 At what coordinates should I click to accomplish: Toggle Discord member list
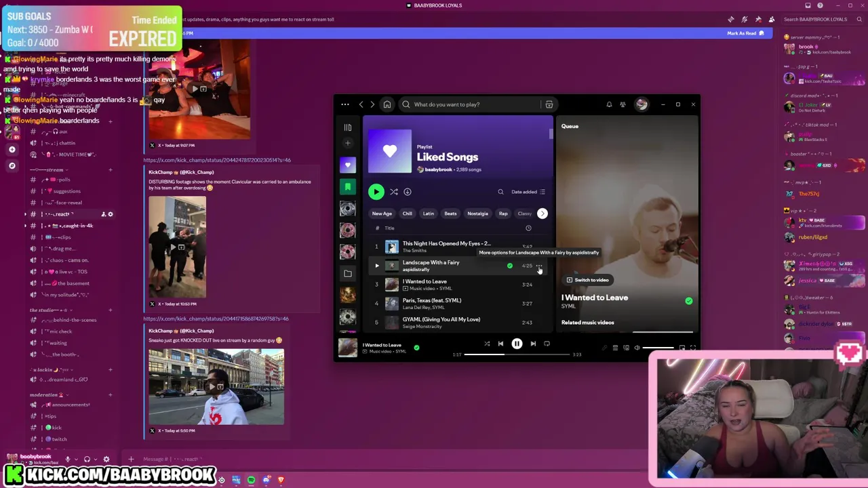[771, 19]
